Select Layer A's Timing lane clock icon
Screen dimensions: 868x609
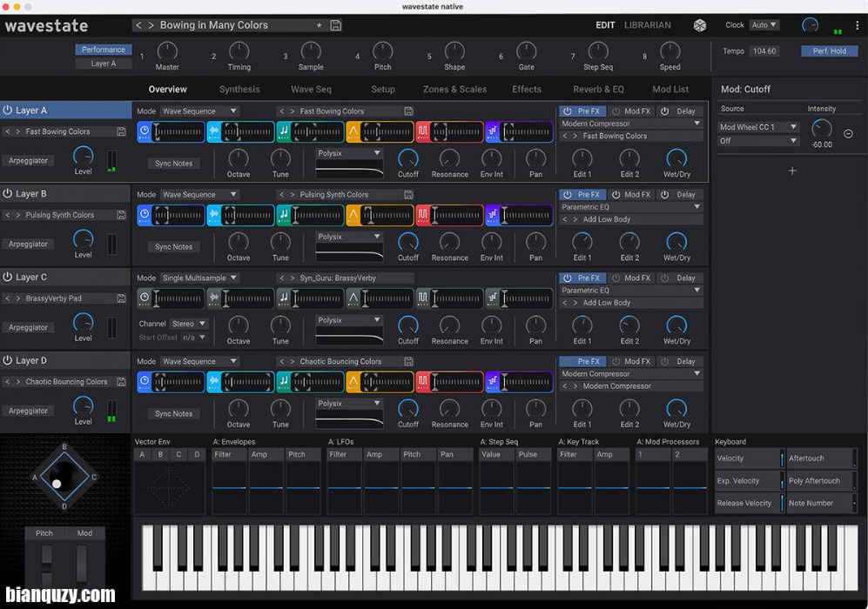click(145, 131)
